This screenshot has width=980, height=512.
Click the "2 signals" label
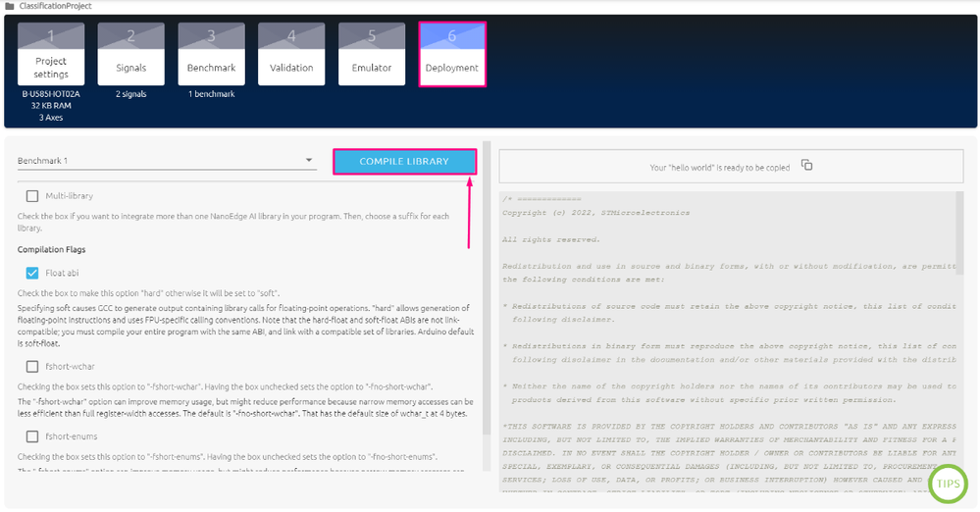coord(130,94)
